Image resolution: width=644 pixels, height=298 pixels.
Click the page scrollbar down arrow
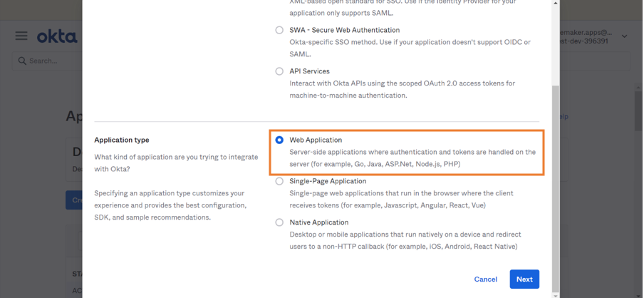(638, 294)
